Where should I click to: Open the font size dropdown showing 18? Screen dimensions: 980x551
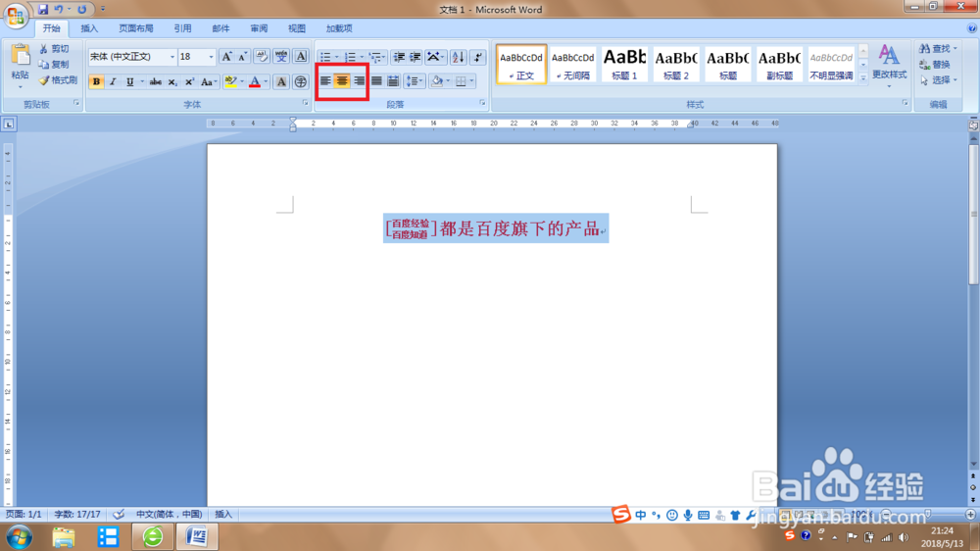(x=212, y=57)
